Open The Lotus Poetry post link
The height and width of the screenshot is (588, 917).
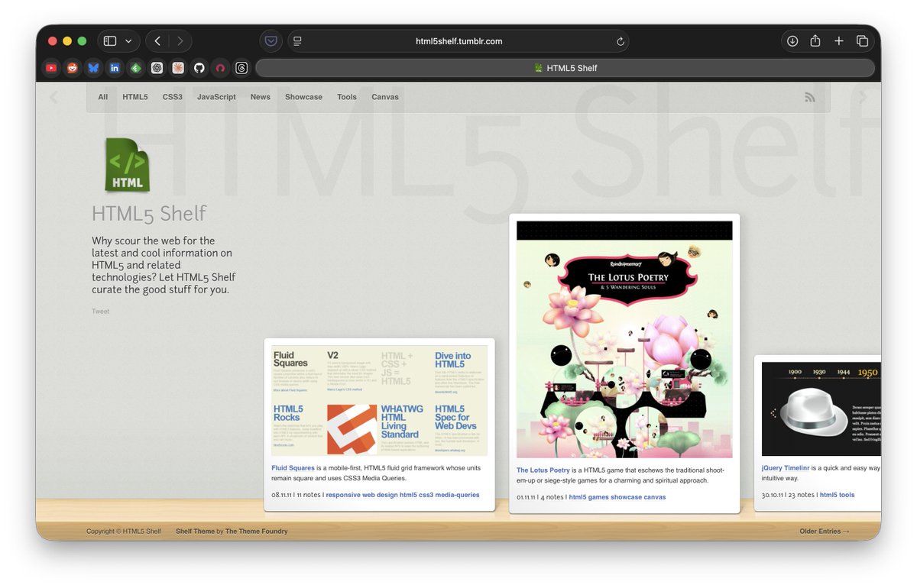click(543, 470)
